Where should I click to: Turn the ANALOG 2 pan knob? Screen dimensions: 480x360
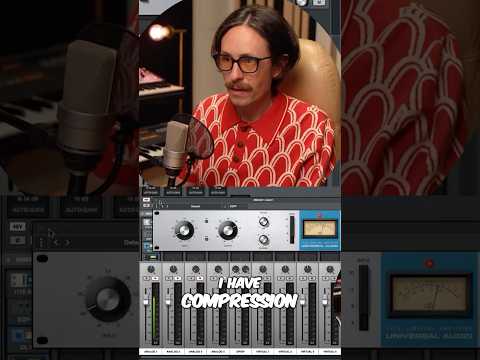pos(173,269)
